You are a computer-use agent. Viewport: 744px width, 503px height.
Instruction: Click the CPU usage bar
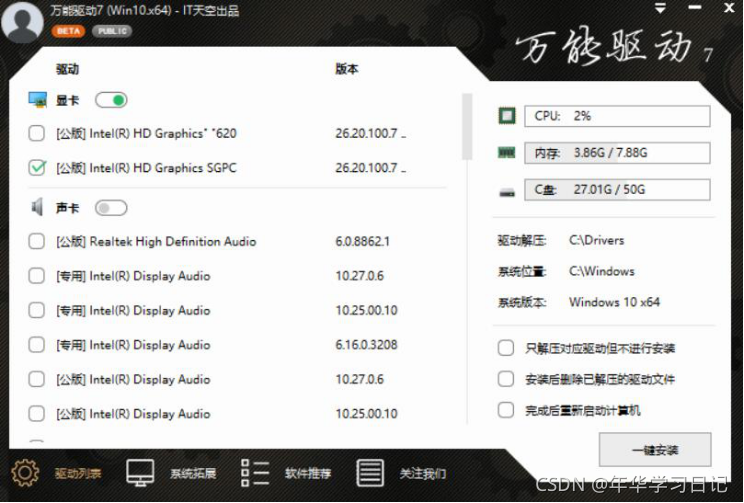(617, 116)
